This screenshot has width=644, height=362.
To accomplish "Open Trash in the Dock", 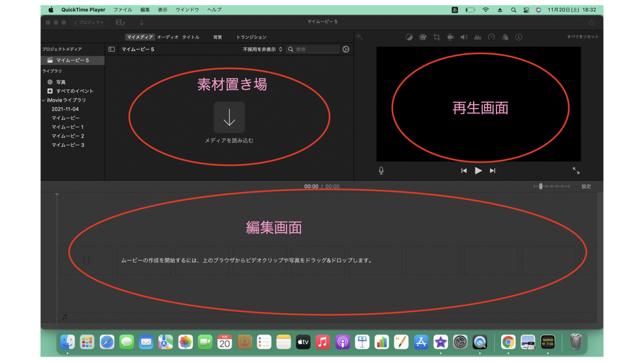I will coord(576,342).
